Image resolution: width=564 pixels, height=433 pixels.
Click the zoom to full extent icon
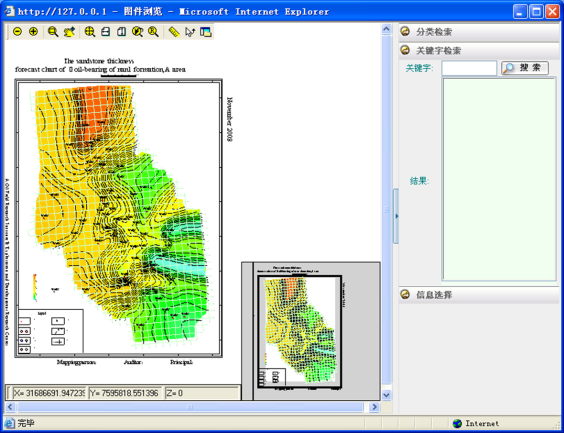pyautogui.click(x=90, y=32)
